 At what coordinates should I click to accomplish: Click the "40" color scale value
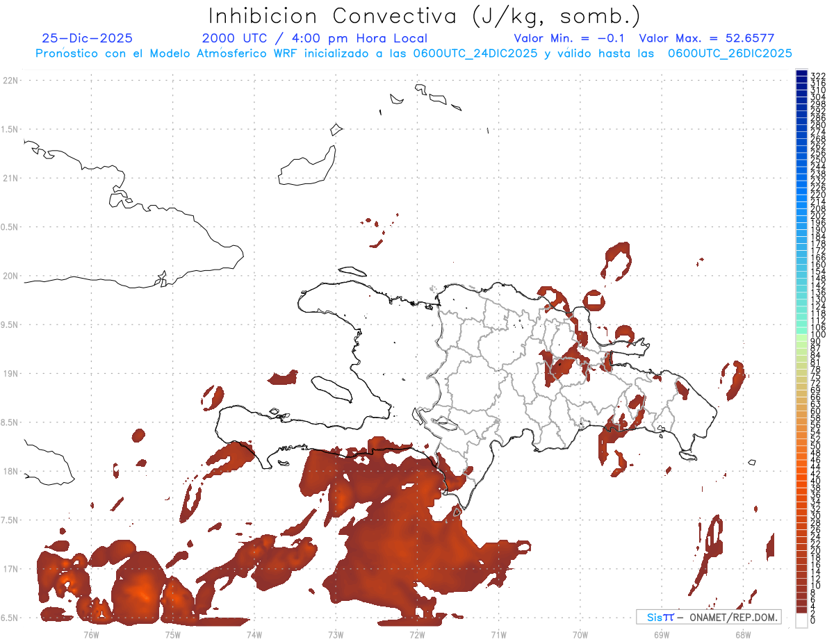816,481
